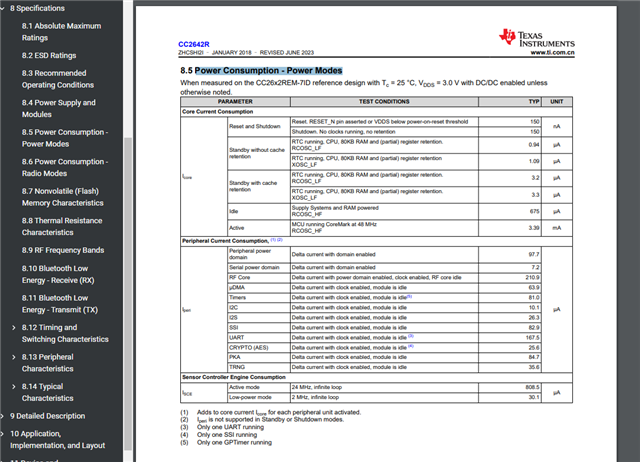Viewport: 640px width, 462px height.
Task: Click the Active typical value 3.39
Action: (534, 228)
